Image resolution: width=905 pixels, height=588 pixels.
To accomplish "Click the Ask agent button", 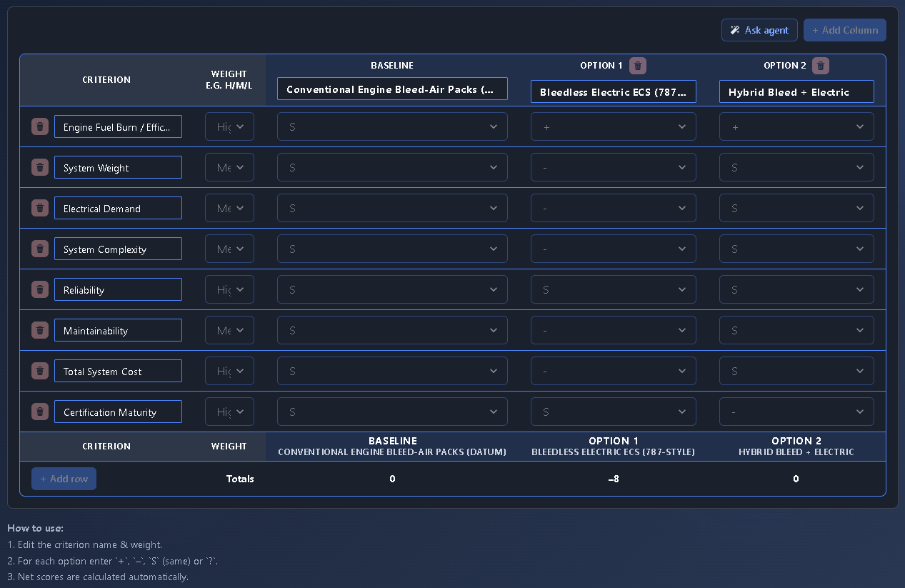I will [759, 30].
